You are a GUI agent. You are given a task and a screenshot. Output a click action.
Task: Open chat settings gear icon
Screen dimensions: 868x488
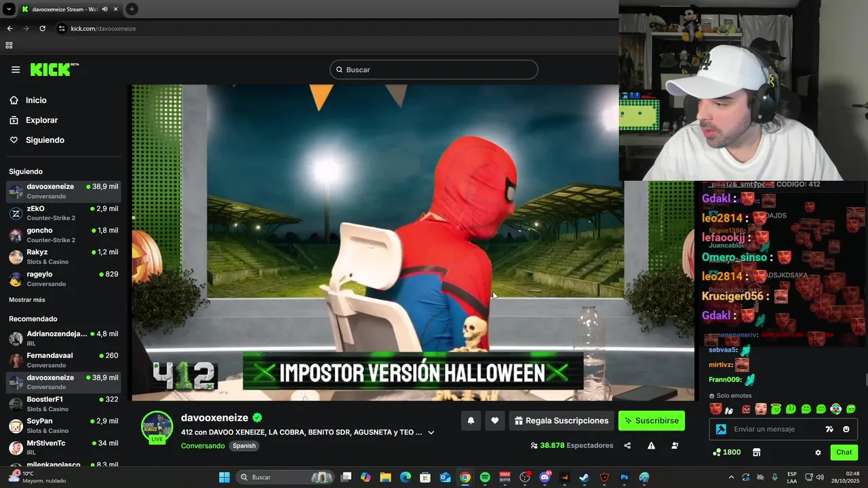pyautogui.click(x=818, y=453)
